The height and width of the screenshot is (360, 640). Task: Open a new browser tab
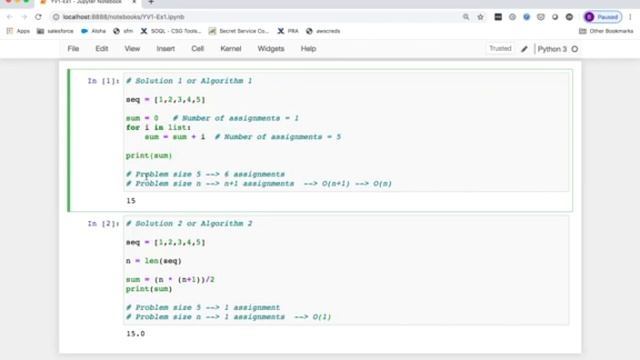151,2
